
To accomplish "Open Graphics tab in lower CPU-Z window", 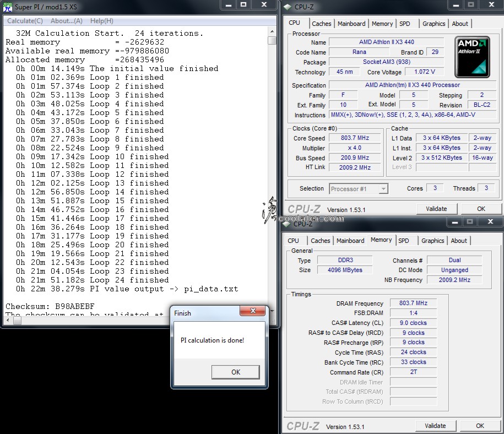I will [432, 241].
